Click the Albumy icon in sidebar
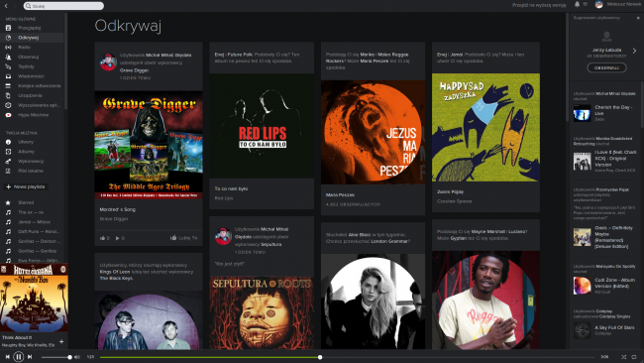This screenshot has width=644, height=363. 8,152
